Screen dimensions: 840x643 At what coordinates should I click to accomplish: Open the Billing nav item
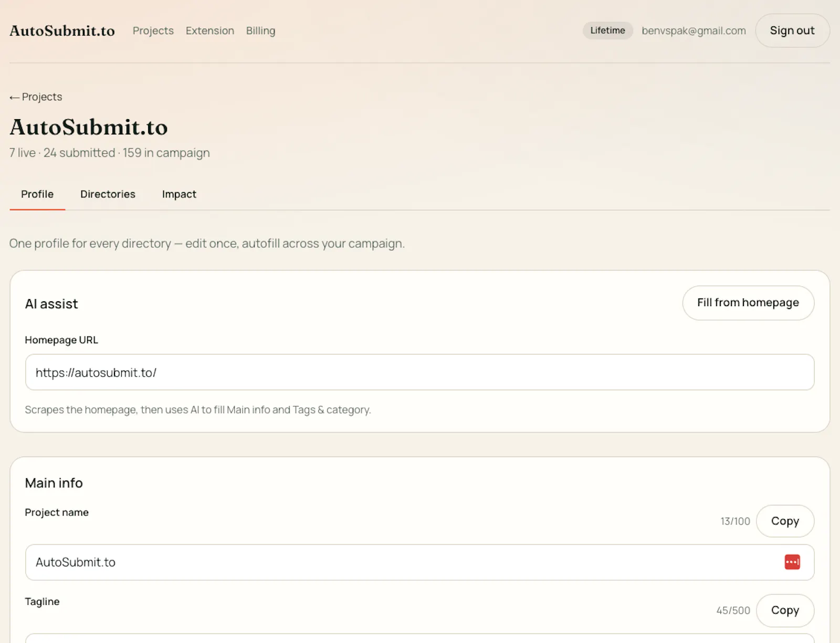tap(260, 31)
